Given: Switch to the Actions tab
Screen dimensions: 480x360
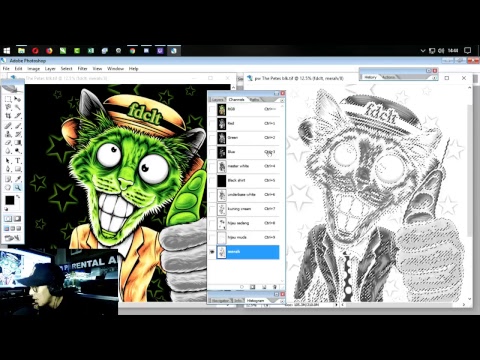Looking at the screenshot, I should point(388,77).
